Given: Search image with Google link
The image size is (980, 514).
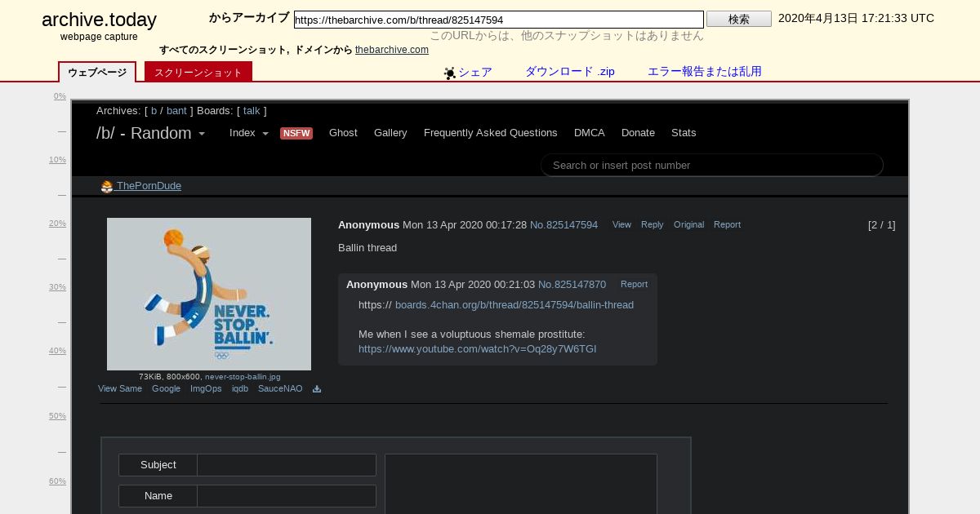Looking at the screenshot, I should (166, 389).
